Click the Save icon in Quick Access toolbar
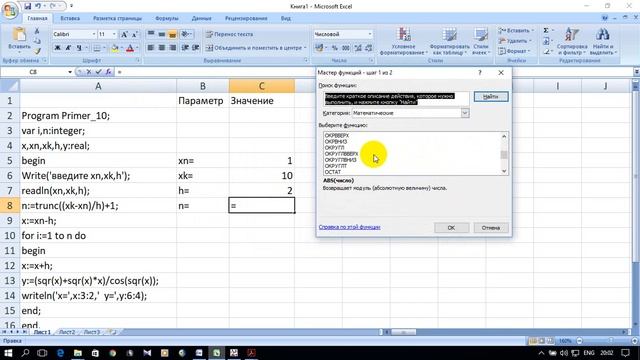This screenshot has width=640, height=360. tap(28, 6)
